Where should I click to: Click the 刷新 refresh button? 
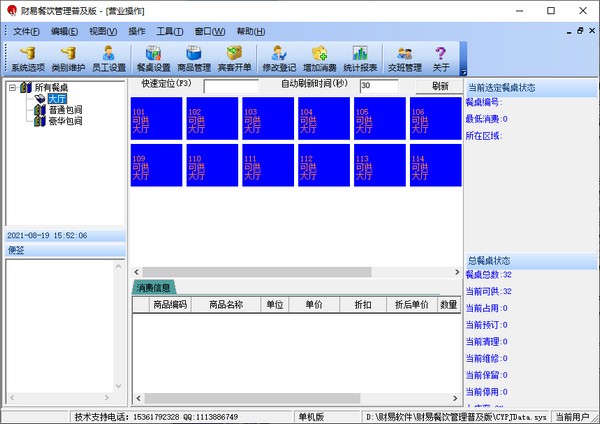pos(439,86)
